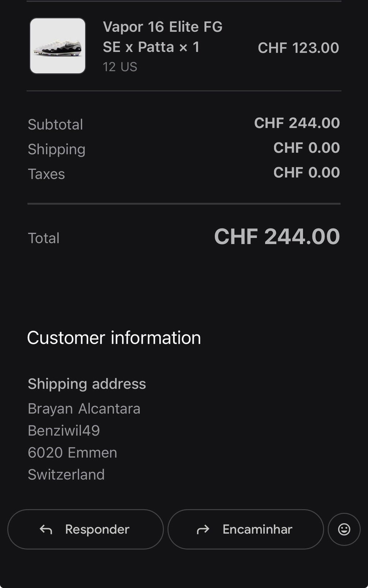
Task: Open the Vapor 16 Elite shoe thumbnail
Action: click(x=57, y=46)
